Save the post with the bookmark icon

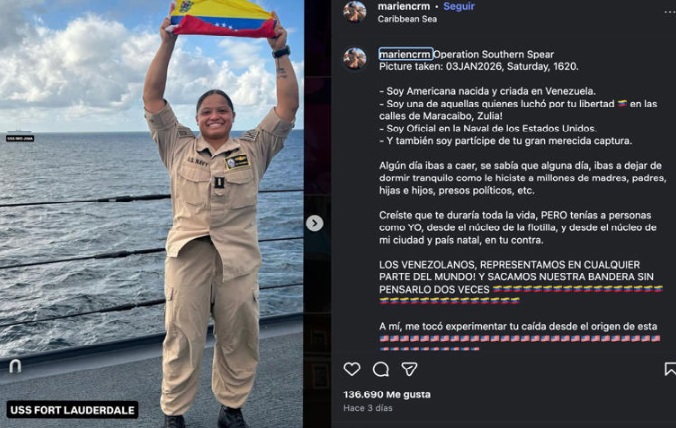coord(670,369)
